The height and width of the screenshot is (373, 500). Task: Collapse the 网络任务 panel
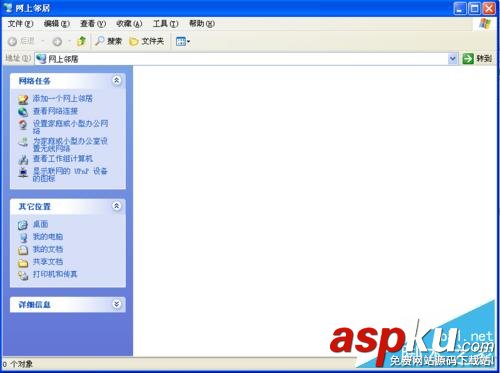pyautogui.click(x=117, y=80)
